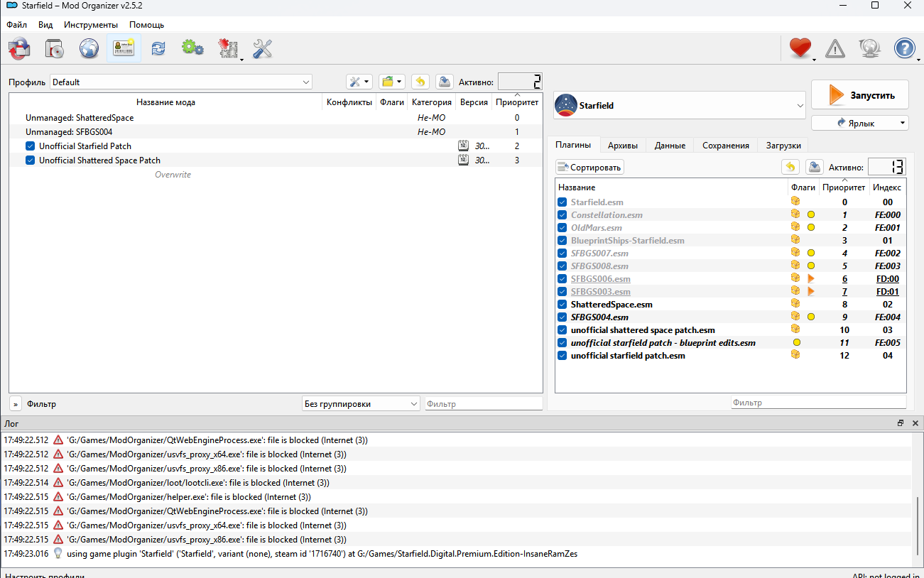This screenshot has height=578, width=924.
Task: Click orange arrow flag on SFBGS006.esm
Action: [x=810, y=279]
